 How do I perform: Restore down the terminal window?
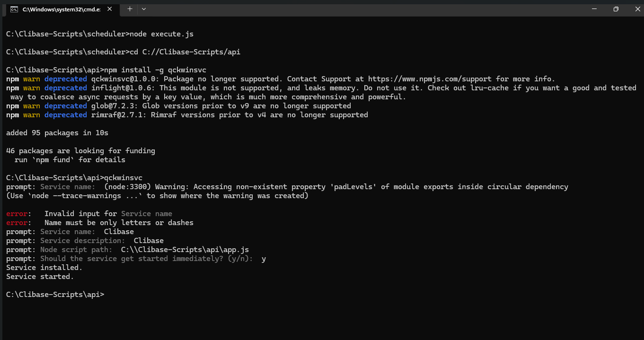pos(616,9)
